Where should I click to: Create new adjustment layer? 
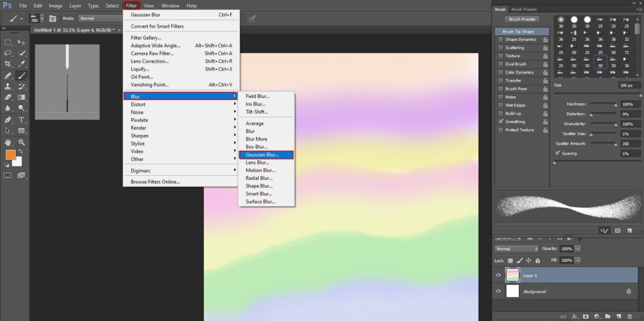(596, 317)
